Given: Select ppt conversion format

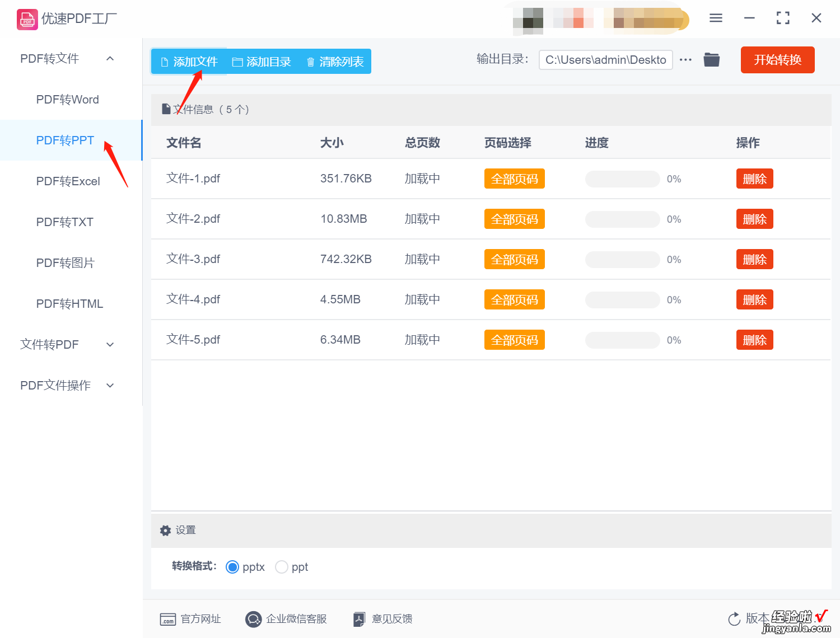Looking at the screenshot, I should point(282,567).
